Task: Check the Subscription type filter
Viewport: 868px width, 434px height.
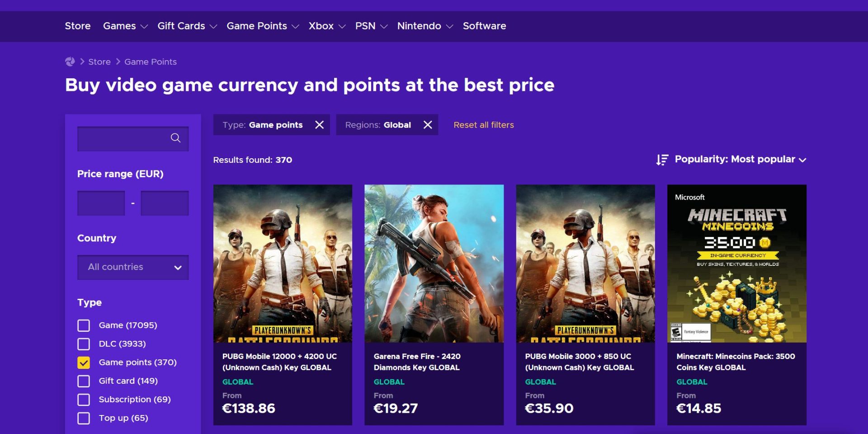Action: coord(84,400)
